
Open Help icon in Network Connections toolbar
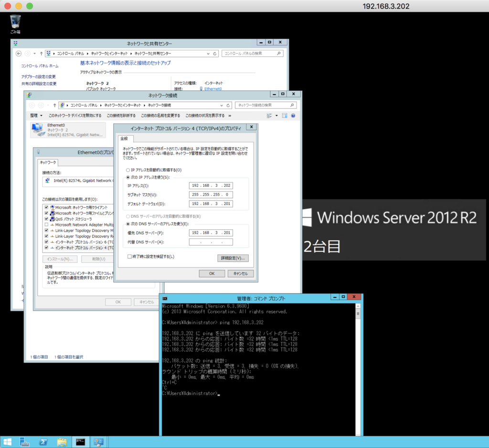coord(293,116)
